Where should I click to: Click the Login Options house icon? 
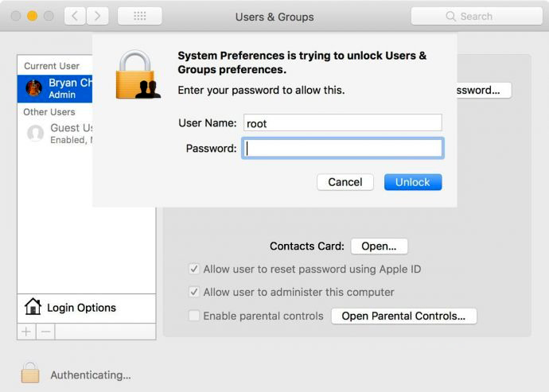click(33, 307)
